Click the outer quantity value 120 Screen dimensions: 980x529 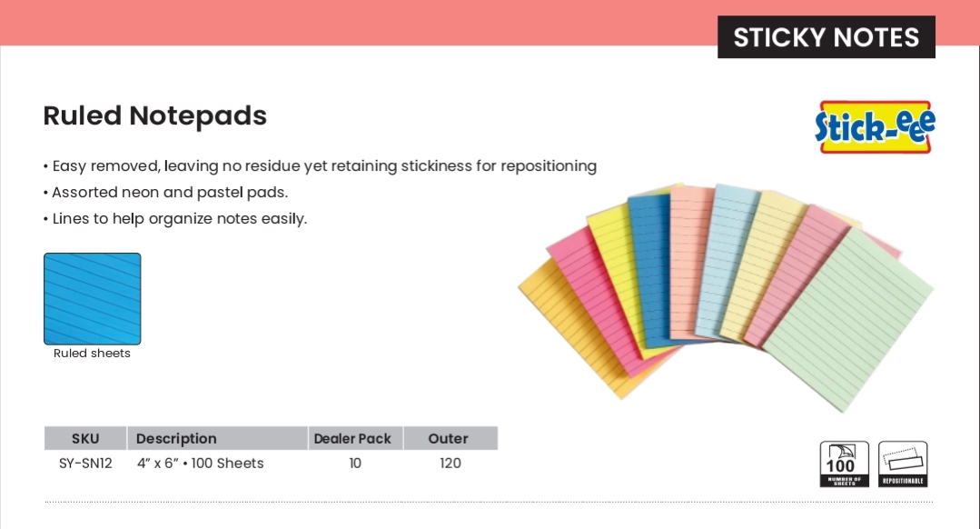(x=450, y=464)
